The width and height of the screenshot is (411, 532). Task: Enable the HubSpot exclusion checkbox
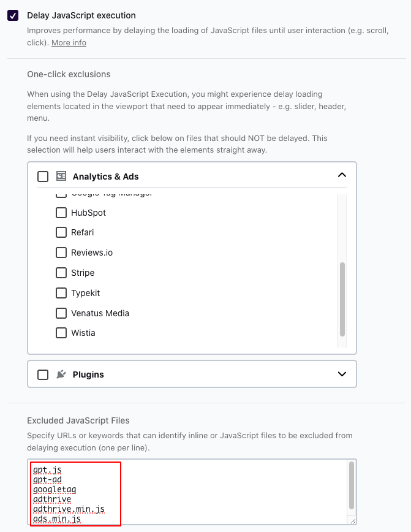point(61,213)
